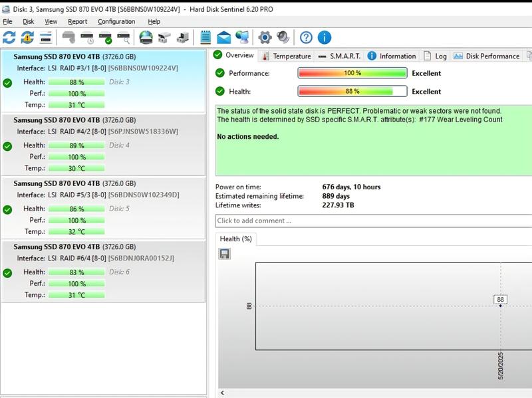Click the floppy disk save graph icon
Viewport: 532px width, 398px height.
point(224,254)
